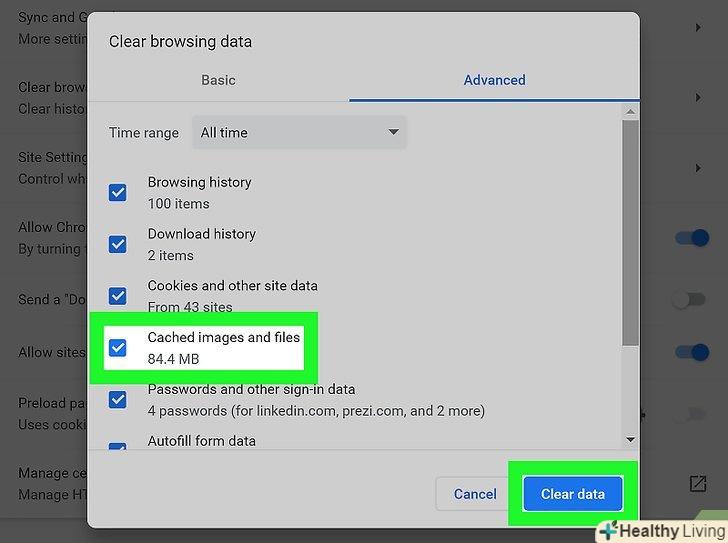This screenshot has width=728, height=543.
Task: Click the dialog scrollbar up arrow
Action: click(630, 111)
